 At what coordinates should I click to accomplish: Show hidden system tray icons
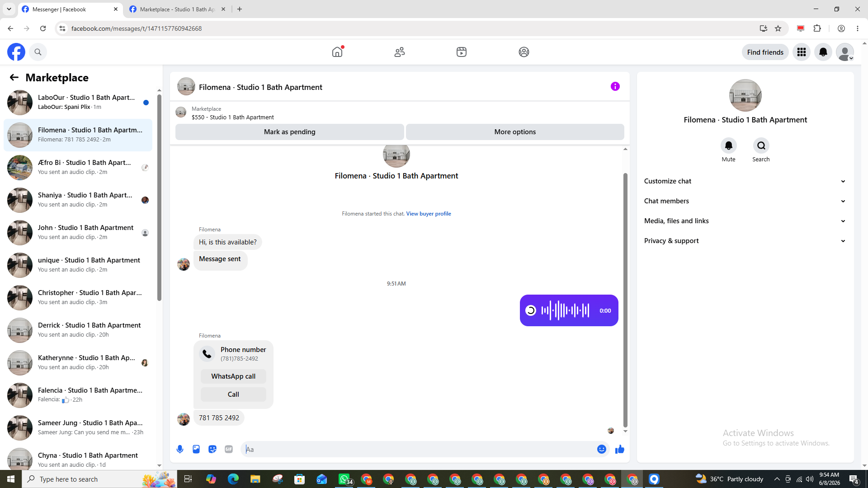click(777, 479)
